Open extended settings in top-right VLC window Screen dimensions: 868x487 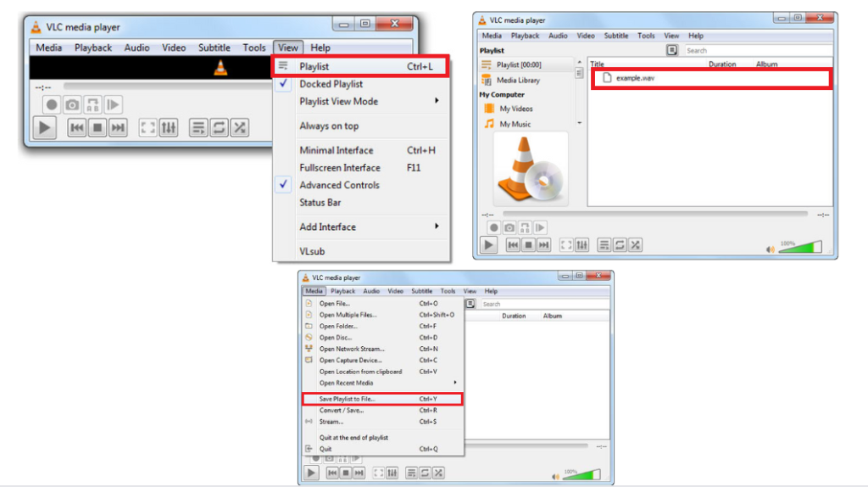point(581,245)
